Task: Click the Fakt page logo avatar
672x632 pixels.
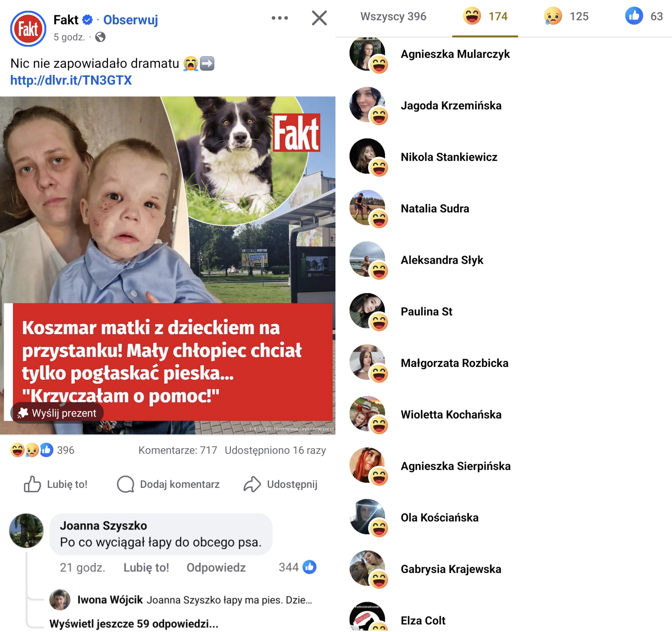Action: [x=28, y=28]
